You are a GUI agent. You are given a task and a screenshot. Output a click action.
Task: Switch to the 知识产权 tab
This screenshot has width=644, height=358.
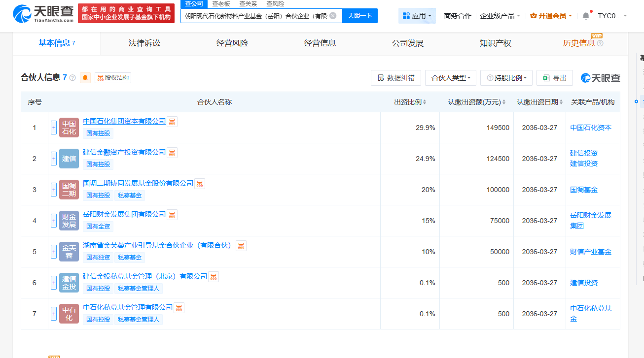495,43
